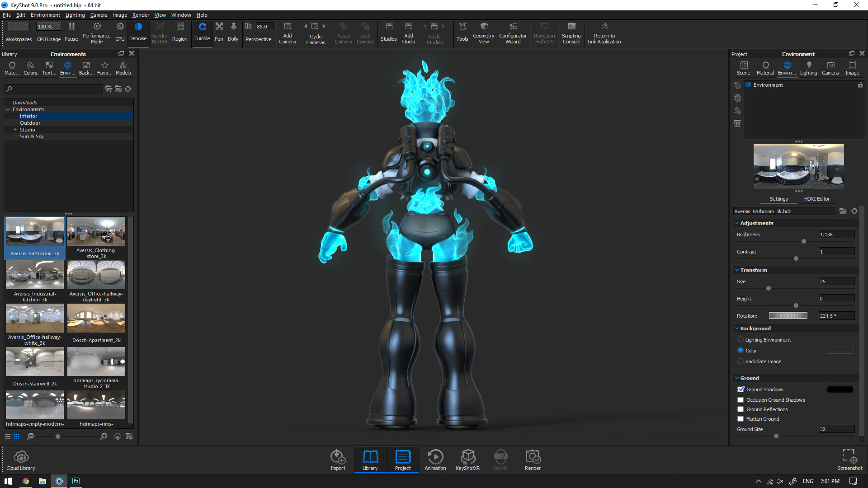868x488 pixels.
Task: Open the Window menu
Action: click(x=181, y=15)
